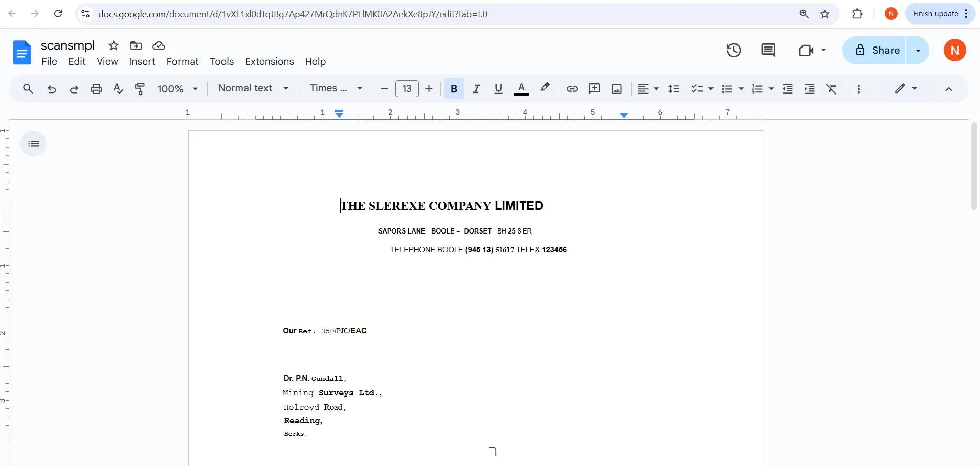Open the document outline
This screenshot has height=466, width=980.
(x=33, y=144)
